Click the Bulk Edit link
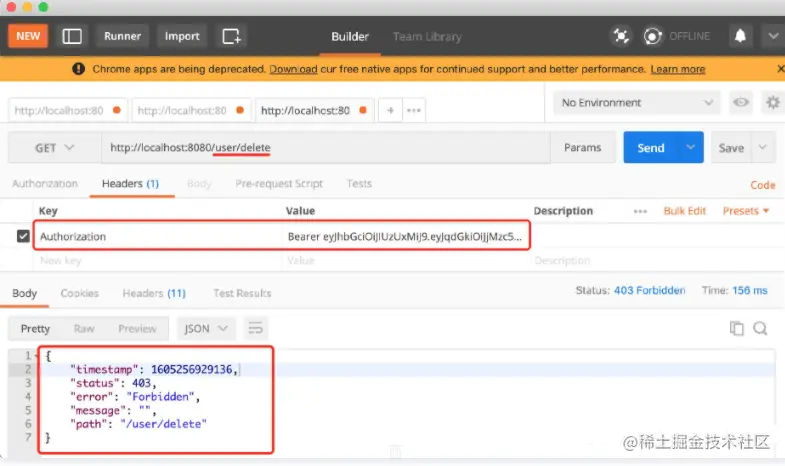Viewport: 785px width, 466px height. pyautogui.click(x=684, y=211)
